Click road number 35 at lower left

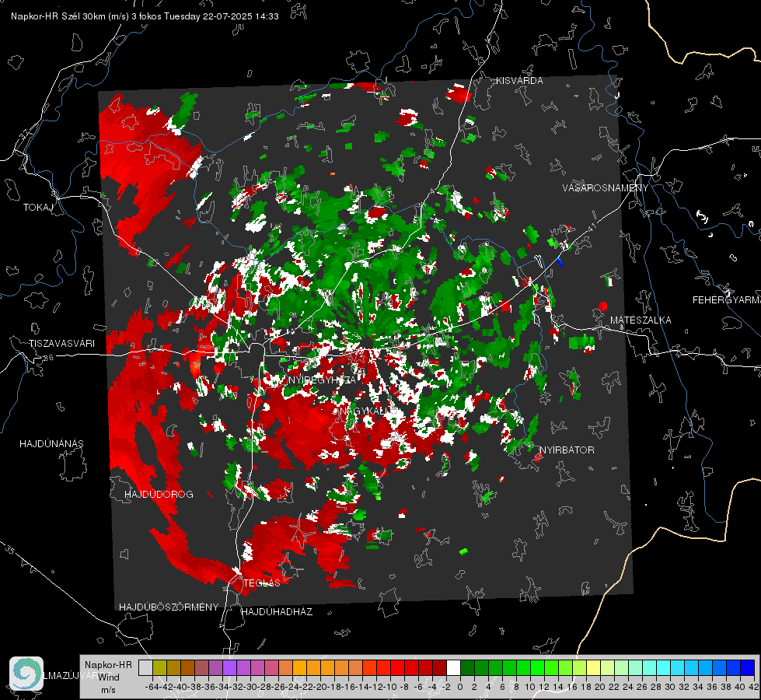click(9, 550)
